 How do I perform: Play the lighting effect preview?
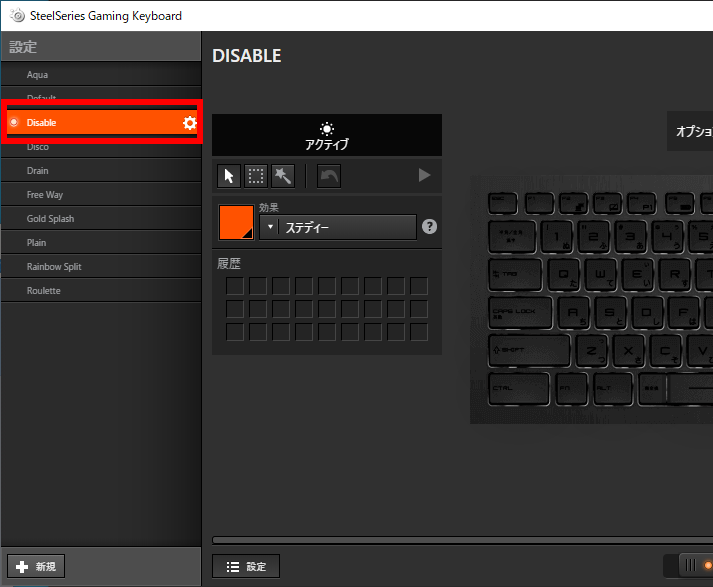click(424, 175)
